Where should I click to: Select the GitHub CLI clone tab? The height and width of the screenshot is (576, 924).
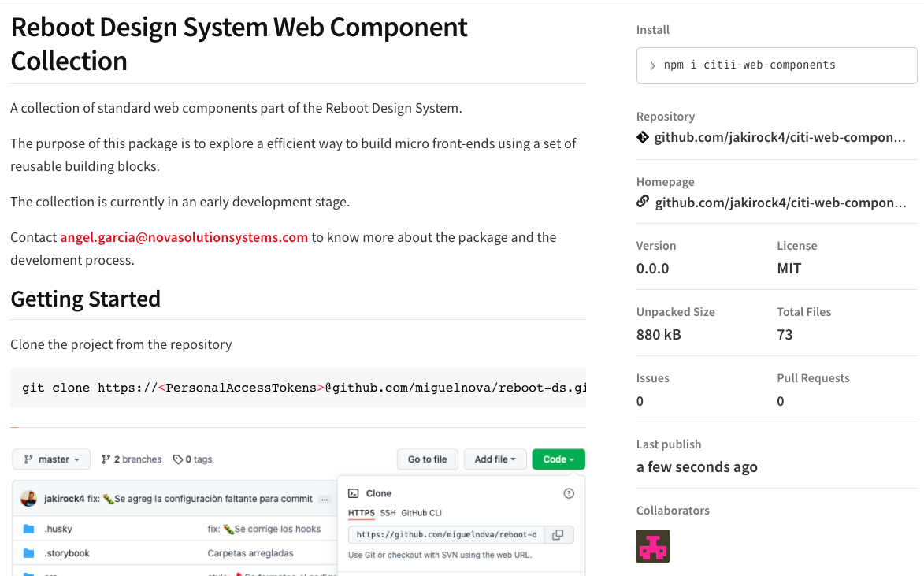(421, 513)
